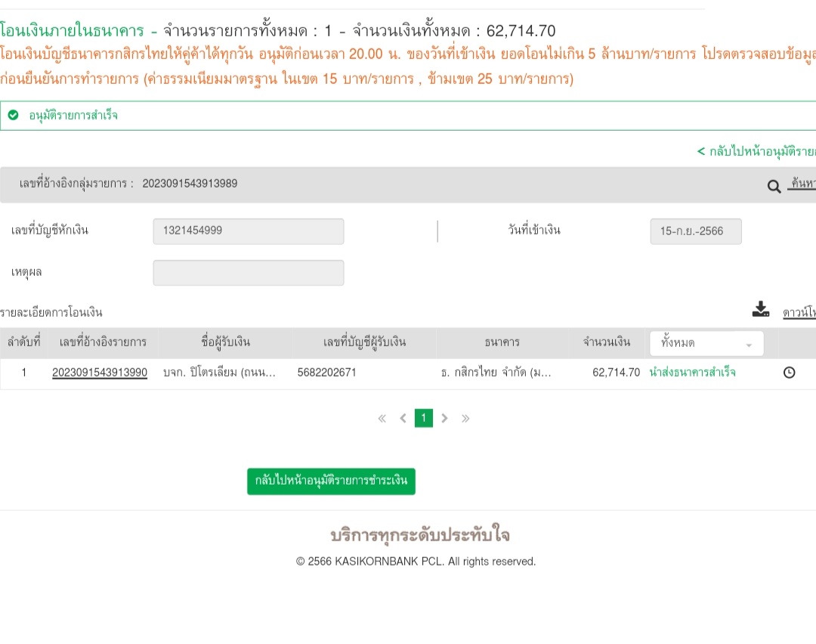Click the จำนวนเงิน column header

606,342
